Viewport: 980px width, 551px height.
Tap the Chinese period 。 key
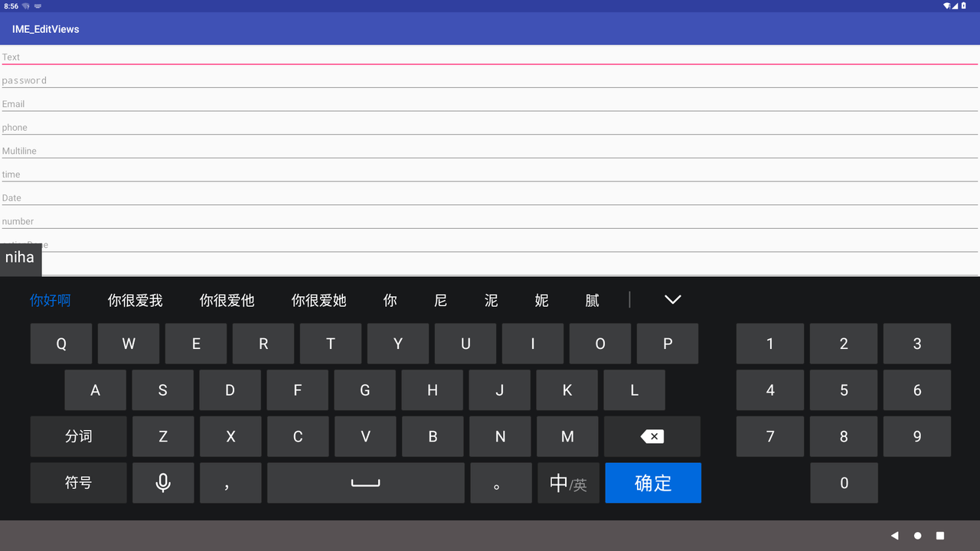point(500,483)
